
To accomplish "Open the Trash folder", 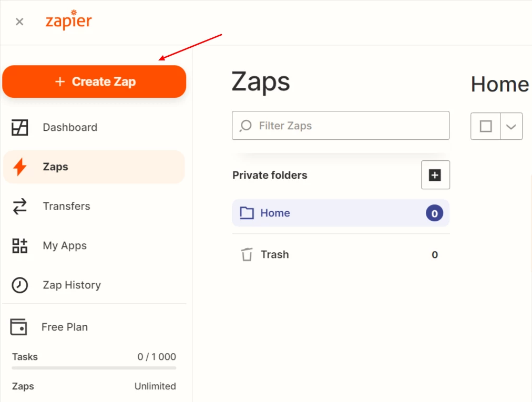I will [341, 254].
